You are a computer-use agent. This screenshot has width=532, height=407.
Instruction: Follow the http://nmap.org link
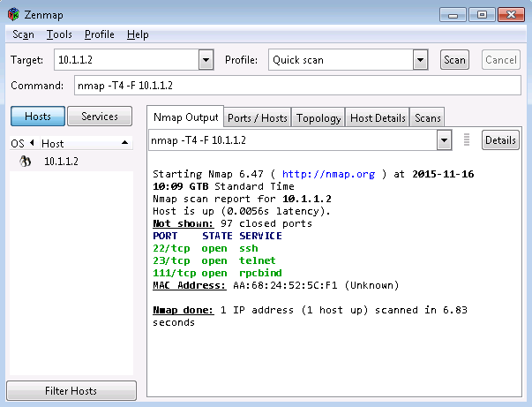point(328,174)
